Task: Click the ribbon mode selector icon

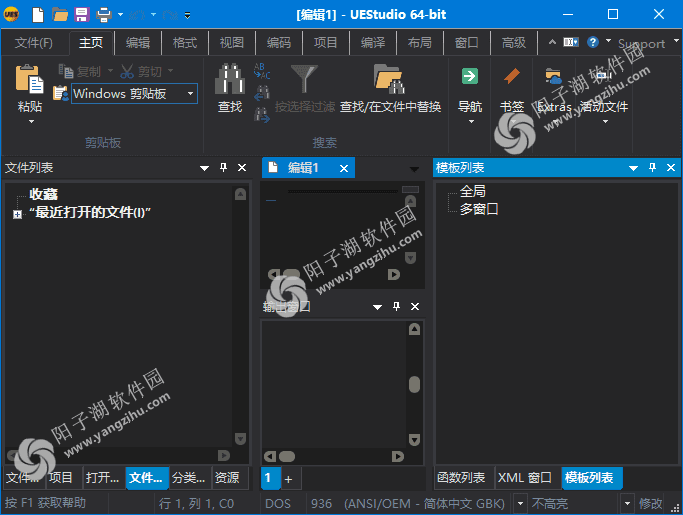Action: click(571, 42)
